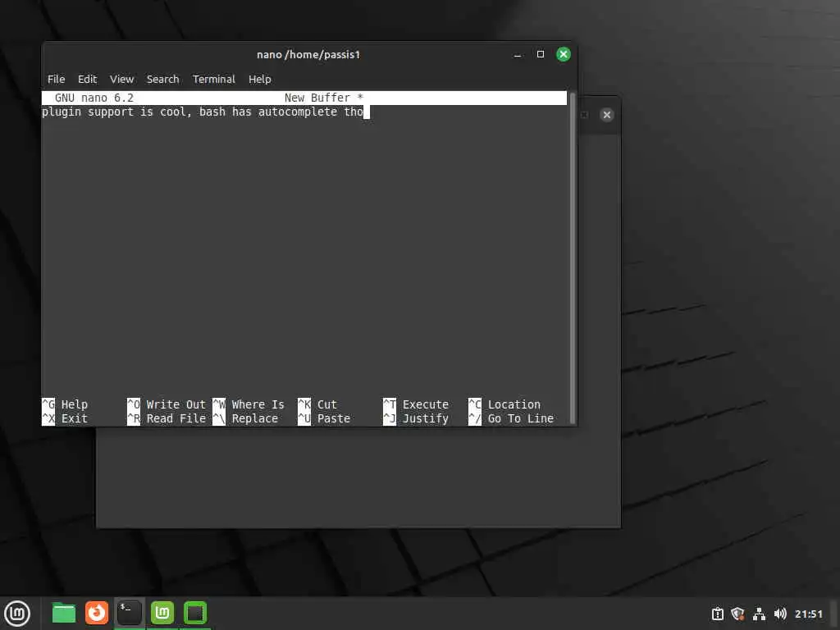840x630 pixels.
Task: Click the word 'plugin' in the buffer
Action: pos(62,112)
